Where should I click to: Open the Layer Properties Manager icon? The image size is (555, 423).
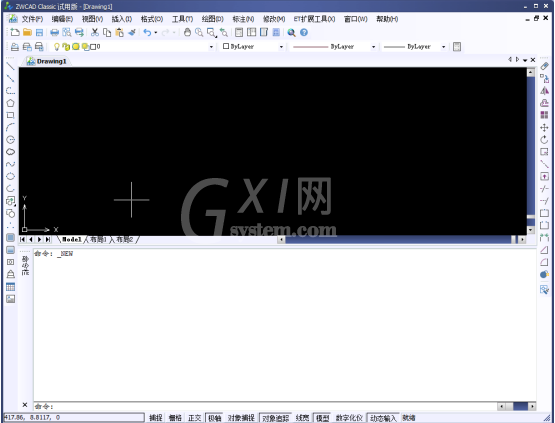[x=15, y=47]
